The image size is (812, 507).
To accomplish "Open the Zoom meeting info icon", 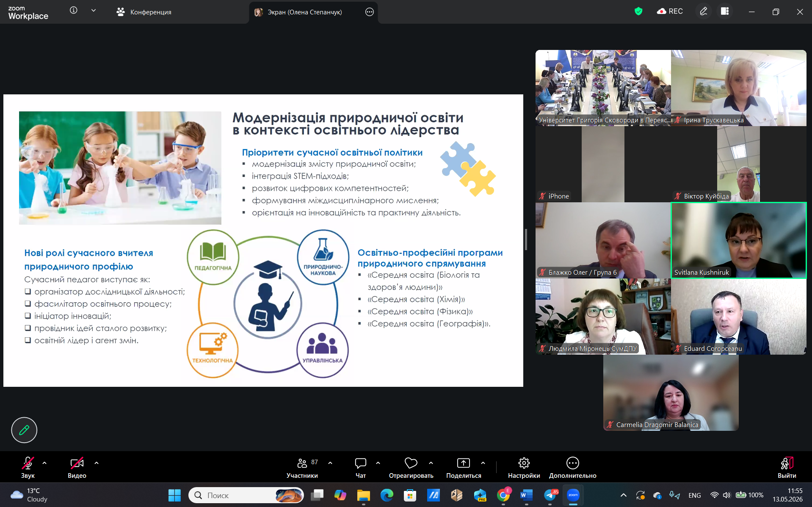I will coord(74,10).
